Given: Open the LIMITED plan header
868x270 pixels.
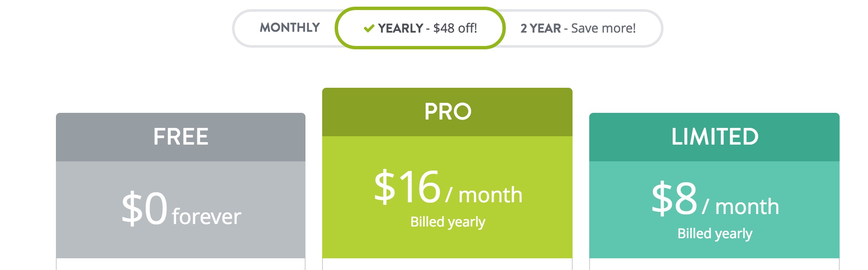Looking at the screenshot, I should [x=714, y=137].
